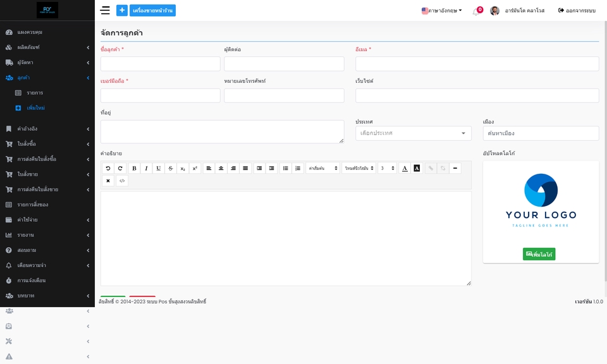Screen dimensions: 607x364
Task: Open the notification bell
Action: coord(475,12)
